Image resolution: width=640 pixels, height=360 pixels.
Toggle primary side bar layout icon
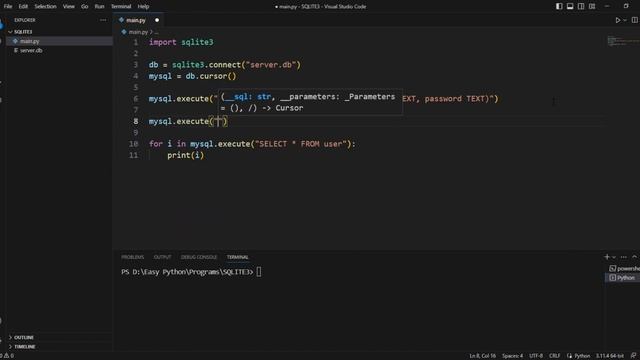pos(559,7)
